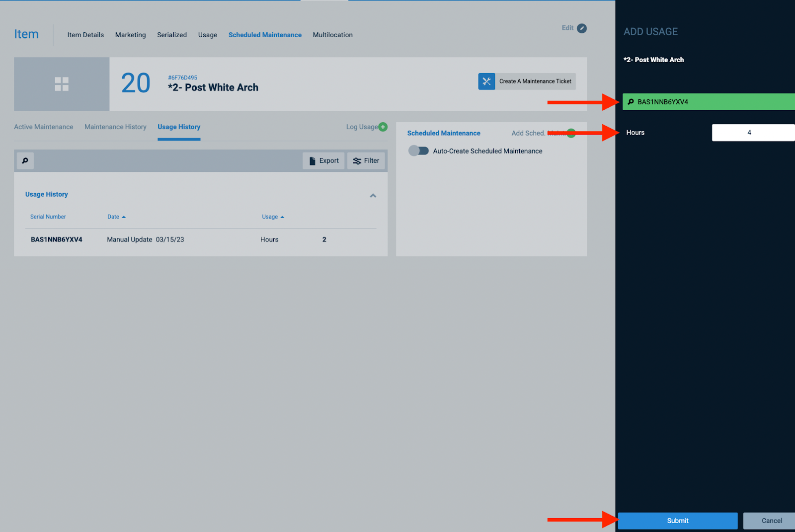Select the green BAS1NNB6YXV4 serial field
The image size is (795, 532).
pyautogui.click(x=706, y=102)
